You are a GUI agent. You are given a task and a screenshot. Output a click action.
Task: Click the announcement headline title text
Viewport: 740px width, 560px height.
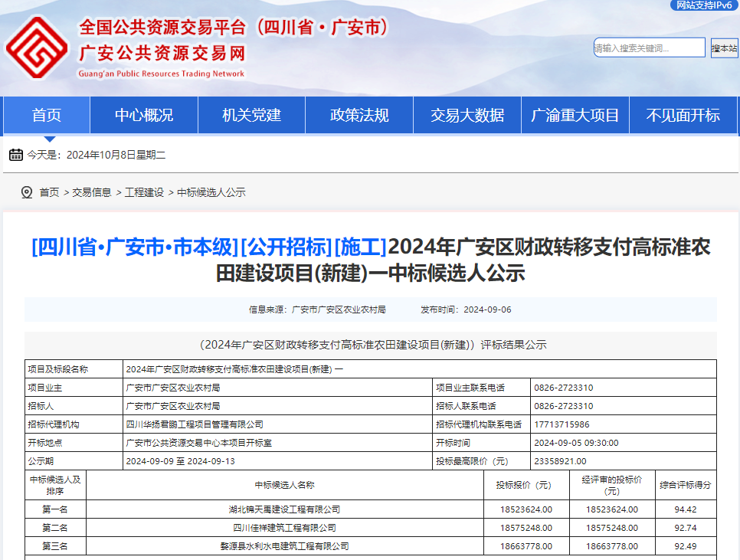tap(371, 260)
